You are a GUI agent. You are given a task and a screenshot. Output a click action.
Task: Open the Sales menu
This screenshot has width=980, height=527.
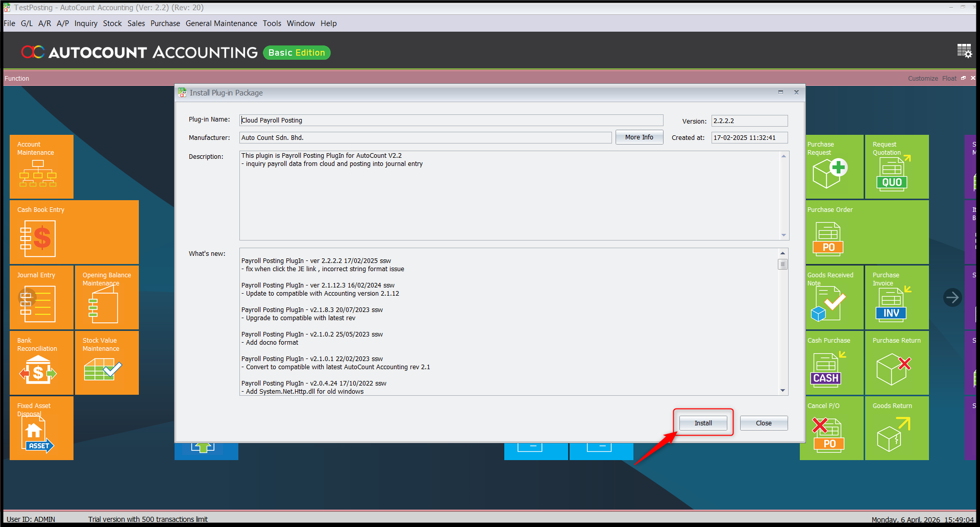click(x=136, y=23)
